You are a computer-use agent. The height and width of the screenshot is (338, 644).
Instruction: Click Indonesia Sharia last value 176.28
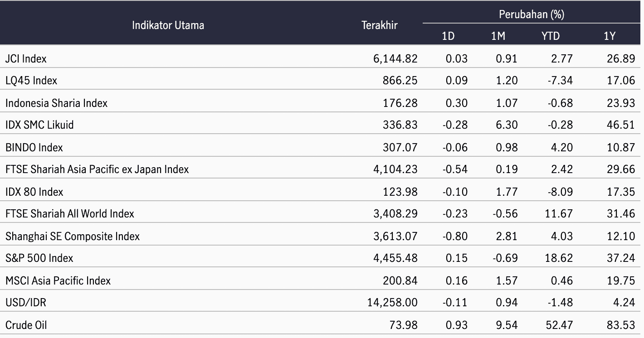click(400, 103)
